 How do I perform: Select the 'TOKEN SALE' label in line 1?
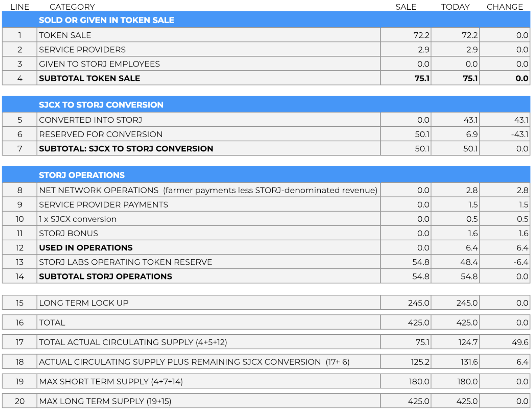[65, 35]
